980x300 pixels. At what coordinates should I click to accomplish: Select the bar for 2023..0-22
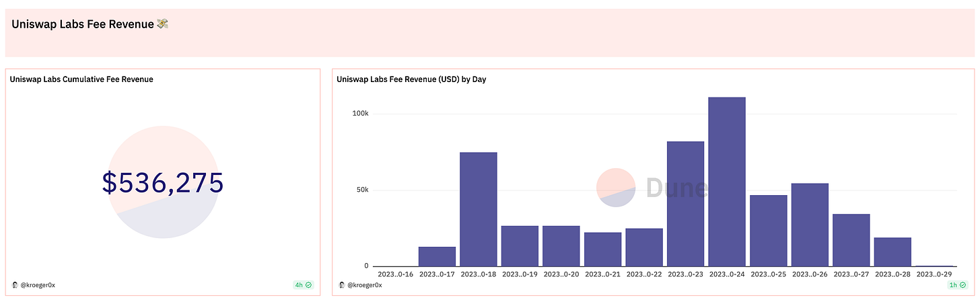click(644, 248)
